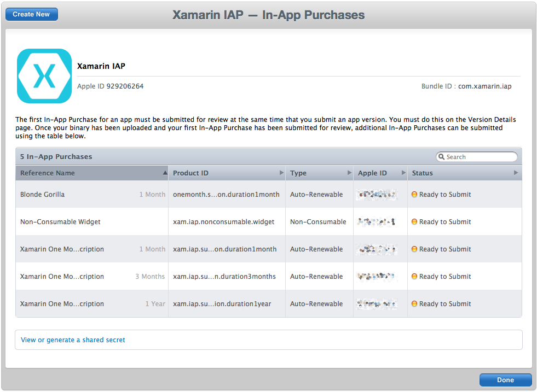537x392 pixels.
Task: Click the Done button
Action: coord(505,379)
